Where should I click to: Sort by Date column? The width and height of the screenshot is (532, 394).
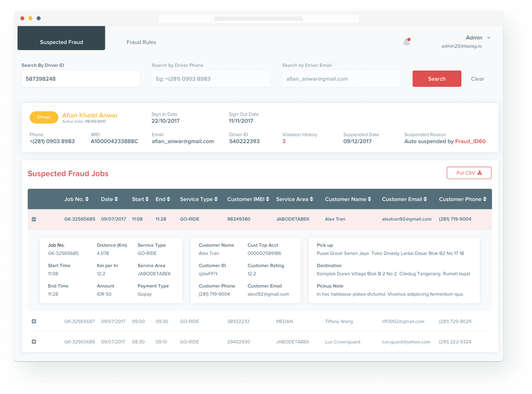pos(109,199)
